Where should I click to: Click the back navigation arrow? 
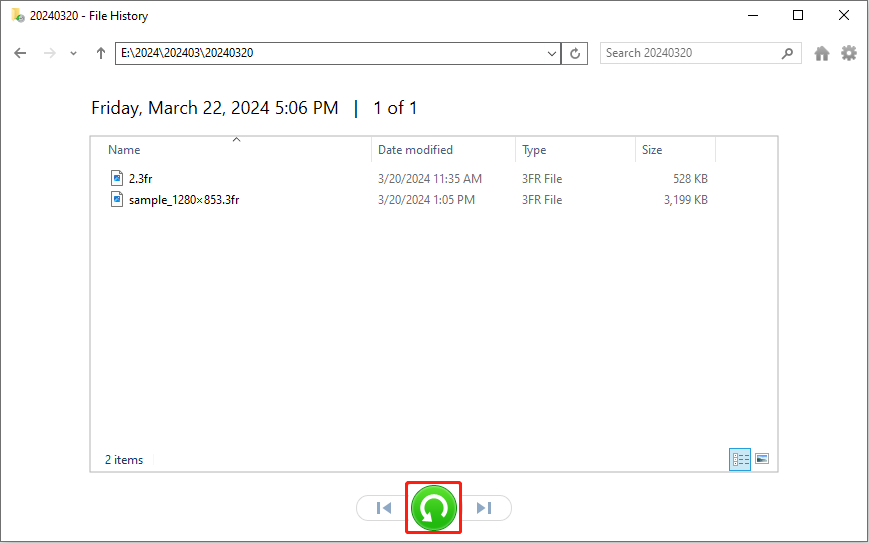pos(20,53)
